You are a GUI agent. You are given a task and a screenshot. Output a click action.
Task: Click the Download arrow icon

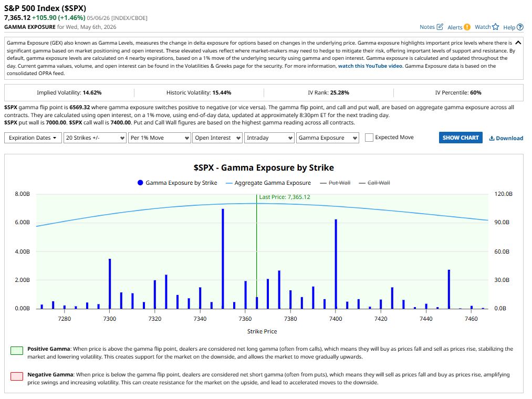coord(492,138)
